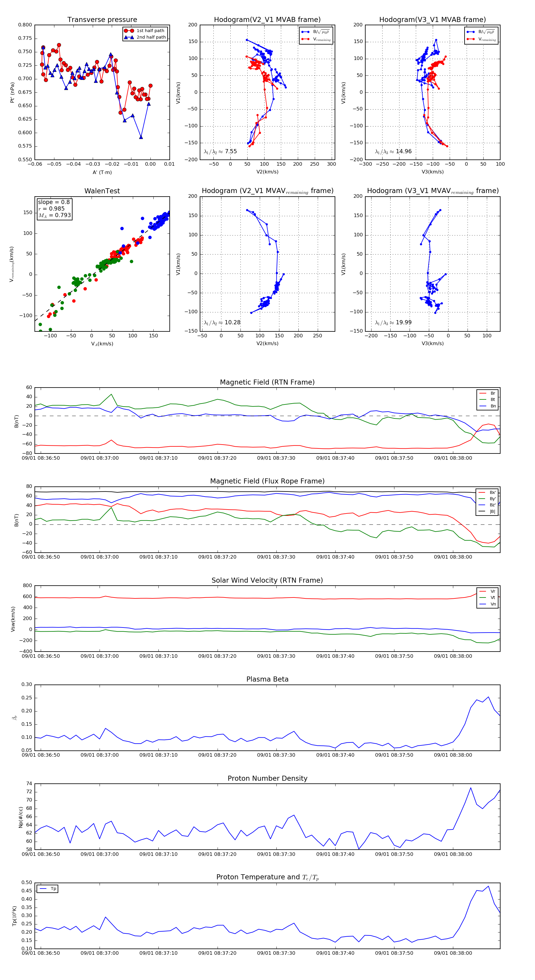Screen dimensions: 535x980
Task: Click the Vremaining(km/s) y-axis label
Action: (x=12, y=264)
